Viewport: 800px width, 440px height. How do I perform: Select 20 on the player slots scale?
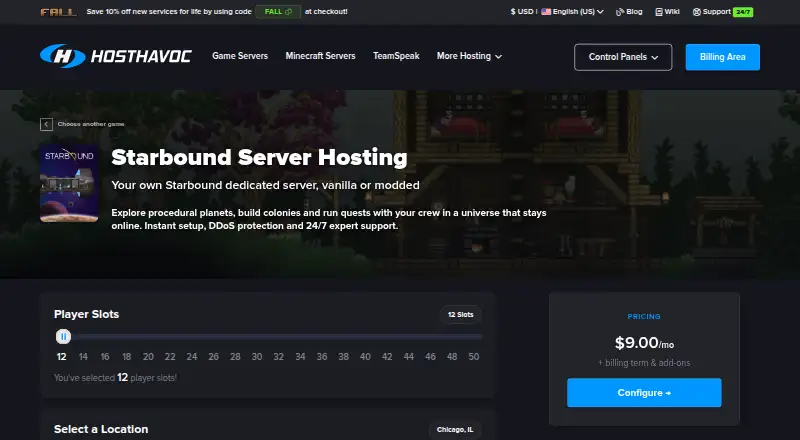(148, 357)
